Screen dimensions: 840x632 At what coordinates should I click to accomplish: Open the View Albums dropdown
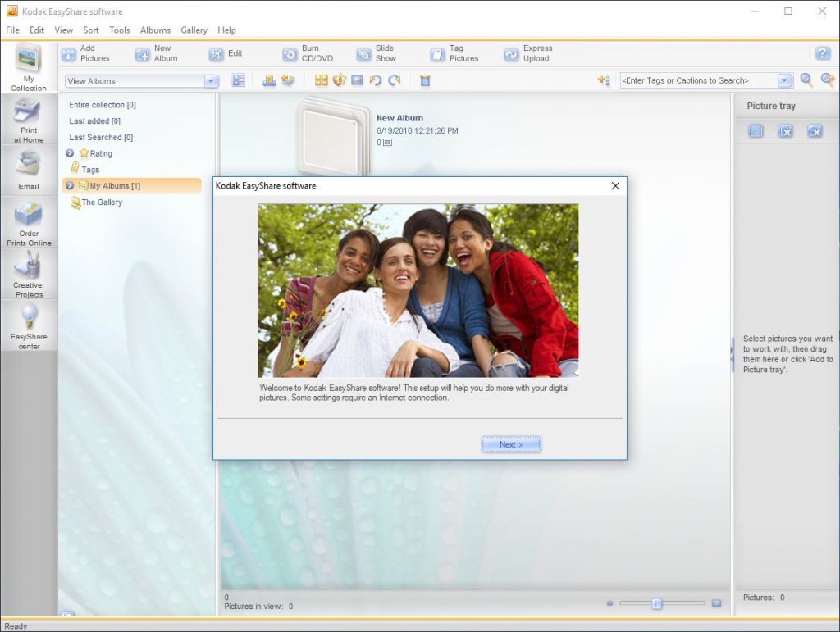(x=212, y=81)
